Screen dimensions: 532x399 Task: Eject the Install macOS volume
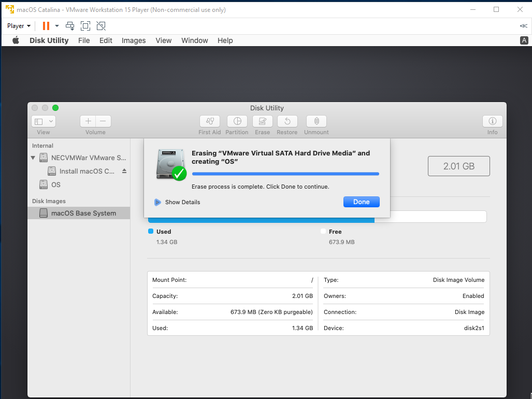(124, 171)
